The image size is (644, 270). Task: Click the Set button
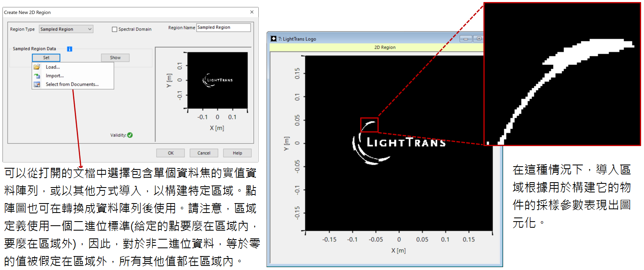tap(46, 58)
